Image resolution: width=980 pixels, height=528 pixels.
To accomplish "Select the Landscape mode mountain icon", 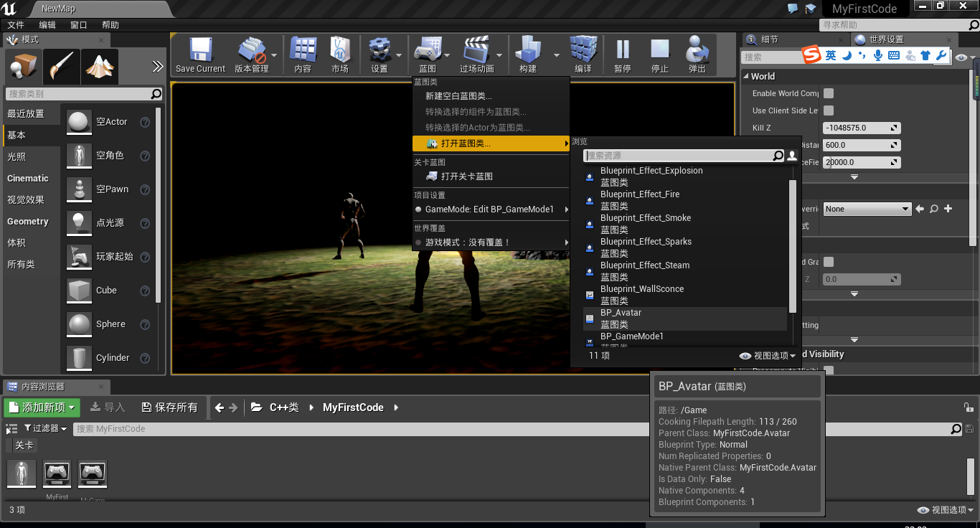I will pos(100,67).
